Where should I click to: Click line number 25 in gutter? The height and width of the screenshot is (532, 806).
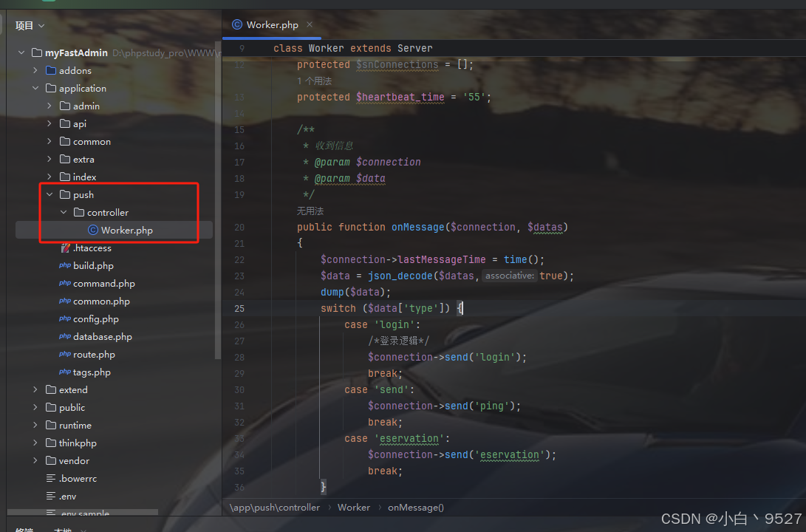coord(239,308)
